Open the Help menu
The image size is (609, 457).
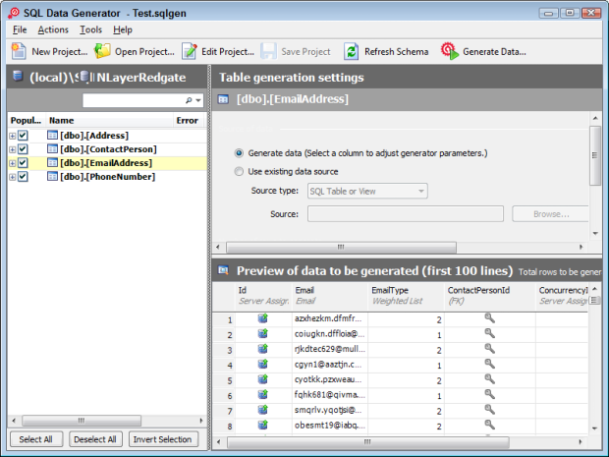tap(123, 30)
